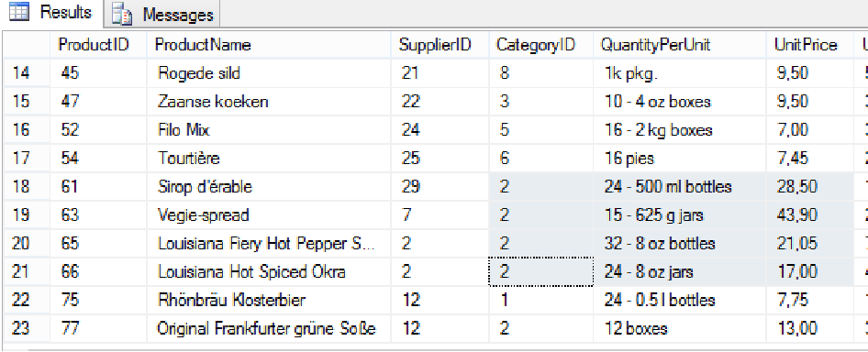Screen dimensions: 868x352
Task: Select the 43,90 unit price cell
Action: coord(809,214)
